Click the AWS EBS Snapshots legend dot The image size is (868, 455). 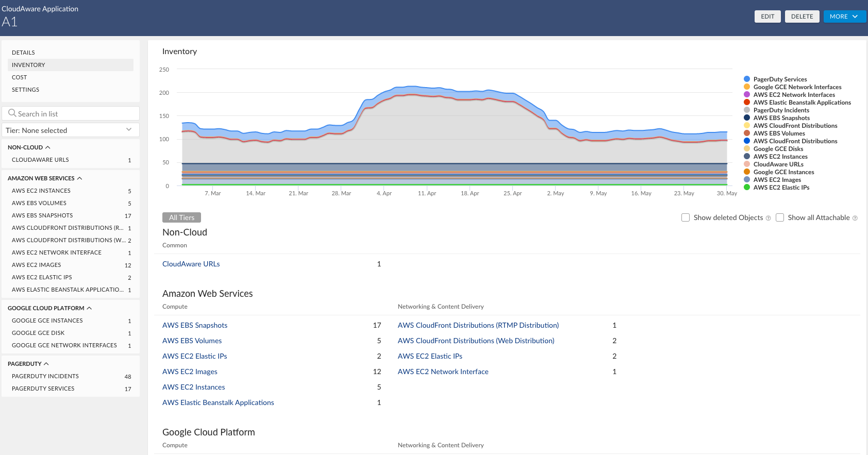(x=747, y=118)
